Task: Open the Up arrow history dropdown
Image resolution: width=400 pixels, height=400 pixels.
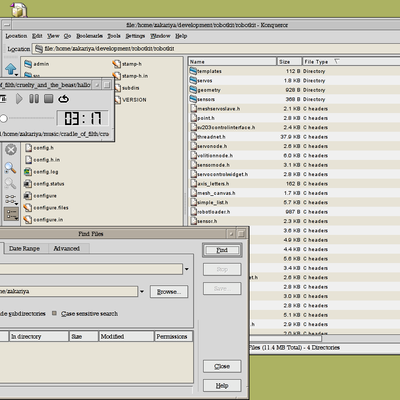Action: (16, 74)
